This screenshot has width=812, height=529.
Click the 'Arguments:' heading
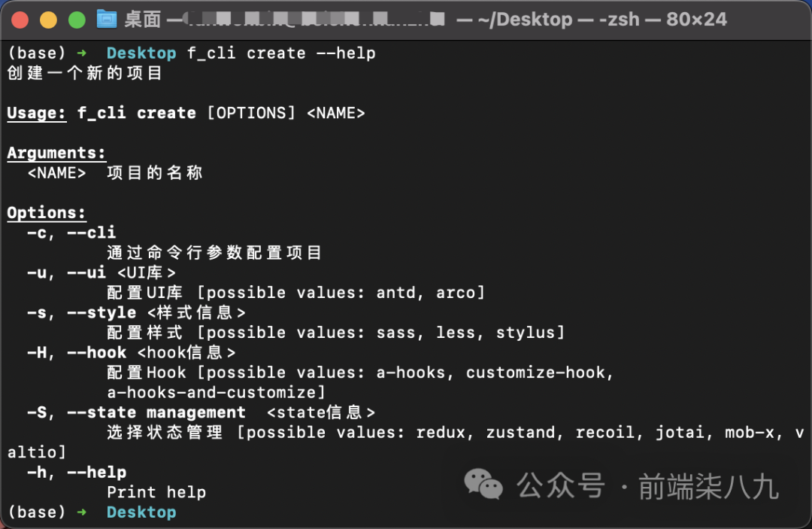pyautogui.click(x=56, y=153)
